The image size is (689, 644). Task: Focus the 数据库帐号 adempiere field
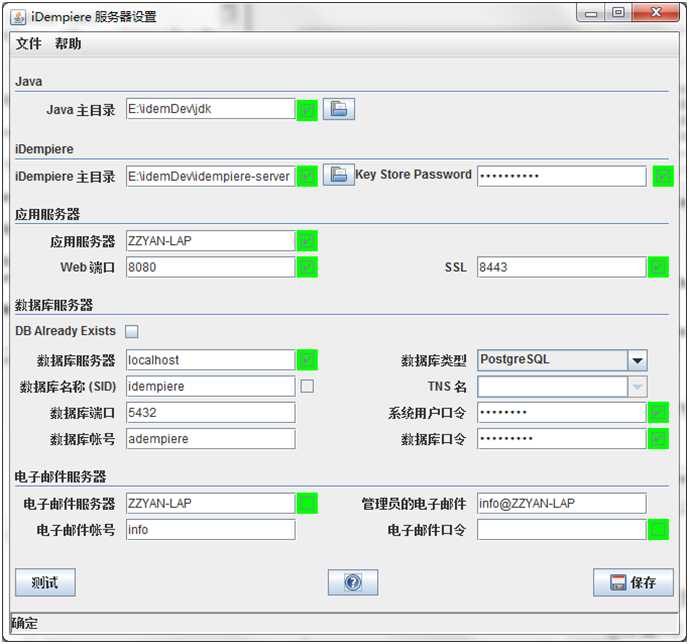click(x=210, y=439)
